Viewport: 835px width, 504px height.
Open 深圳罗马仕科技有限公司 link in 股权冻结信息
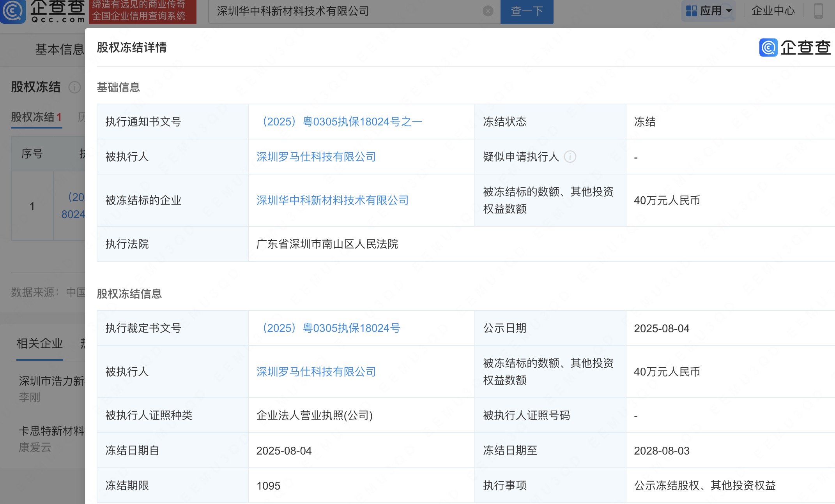pos(316,372)
